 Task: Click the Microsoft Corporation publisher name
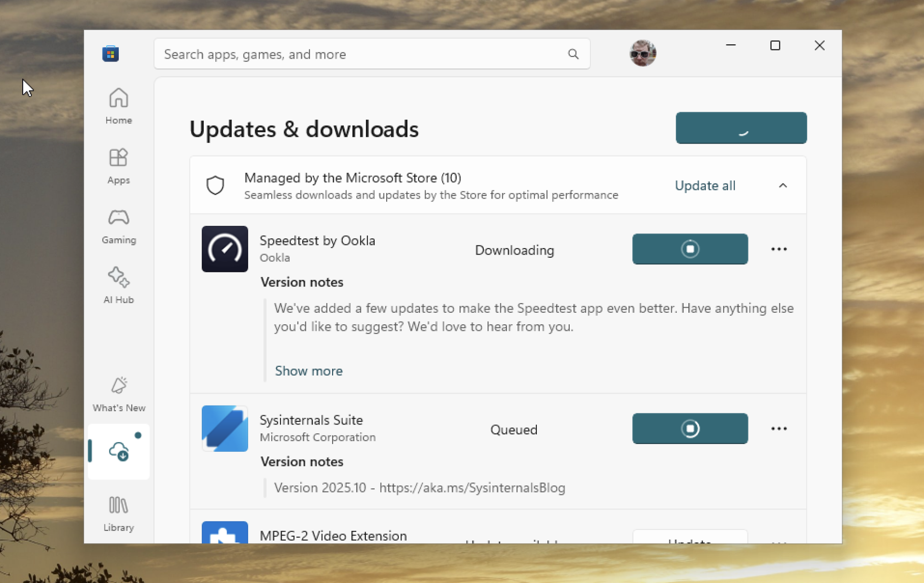coord(318,437)
